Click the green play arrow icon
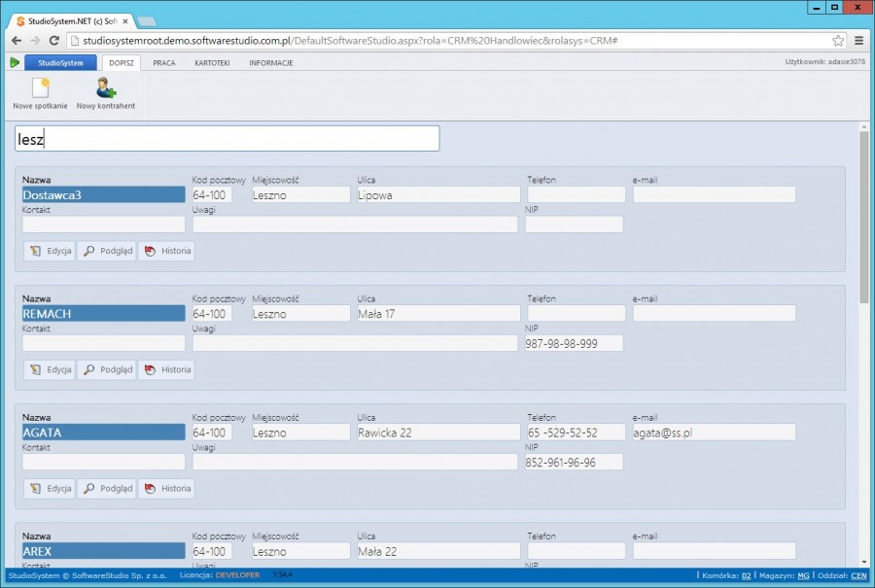875x588 pixels. click(x=15, y=62)
